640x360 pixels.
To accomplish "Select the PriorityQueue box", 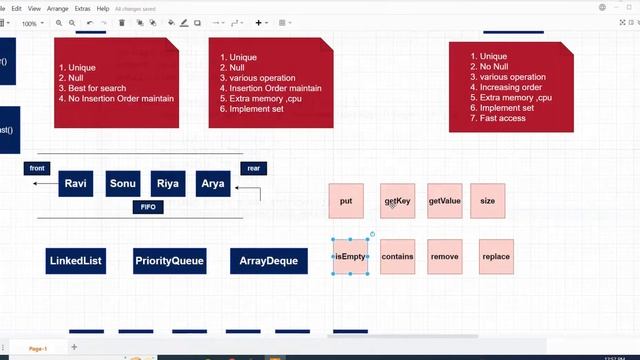I will pos(170,261).
